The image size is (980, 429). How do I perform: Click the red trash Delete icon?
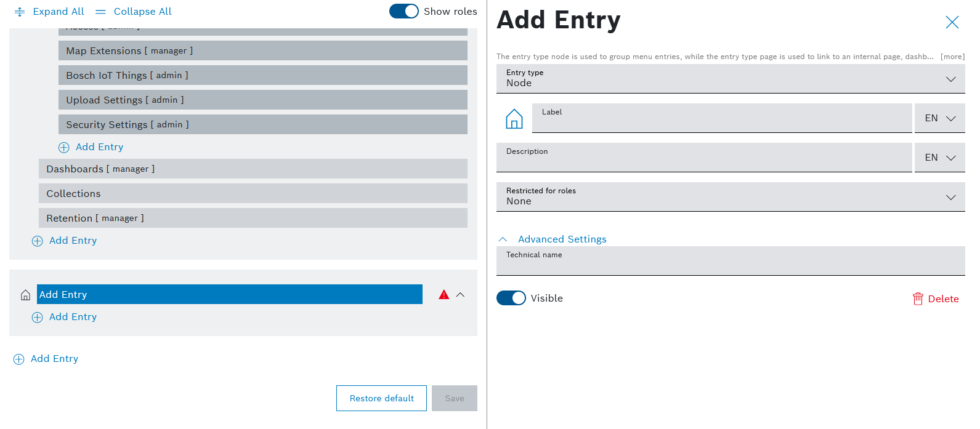(918, 299)
